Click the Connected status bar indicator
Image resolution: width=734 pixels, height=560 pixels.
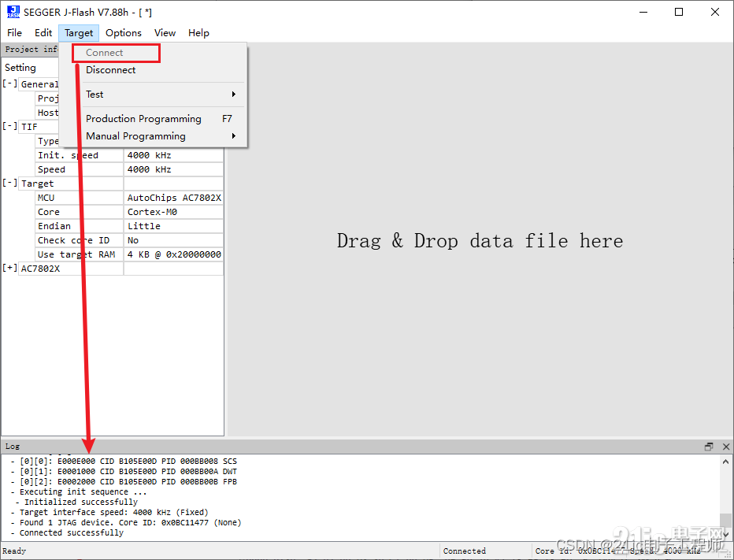[465, 551]
